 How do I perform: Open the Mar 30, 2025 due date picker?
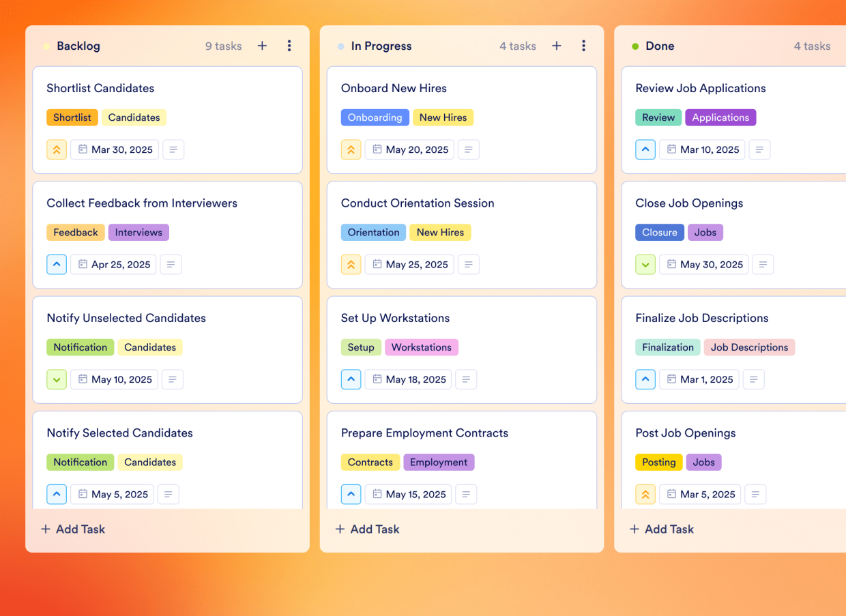(x=115, y=149)
